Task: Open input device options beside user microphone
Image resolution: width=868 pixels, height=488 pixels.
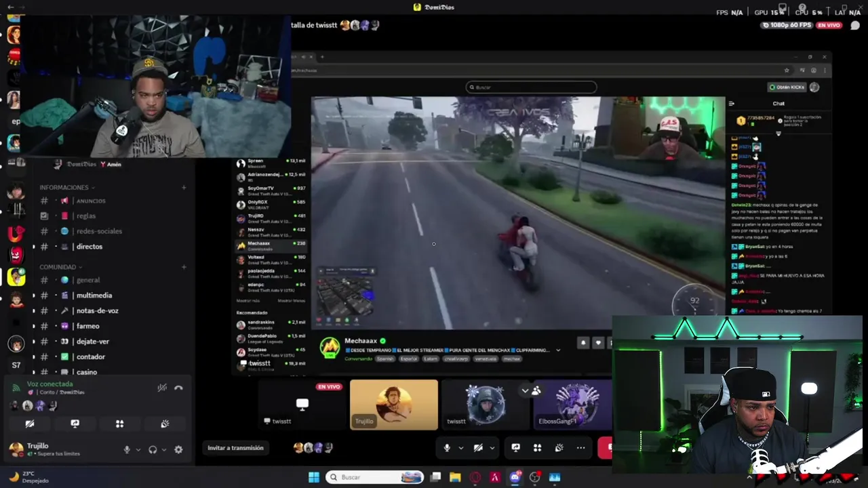Action: [x=138, y=449]
